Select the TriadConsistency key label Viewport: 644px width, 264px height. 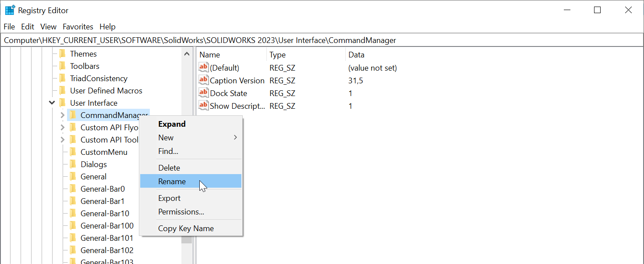[x=99, y=78]
